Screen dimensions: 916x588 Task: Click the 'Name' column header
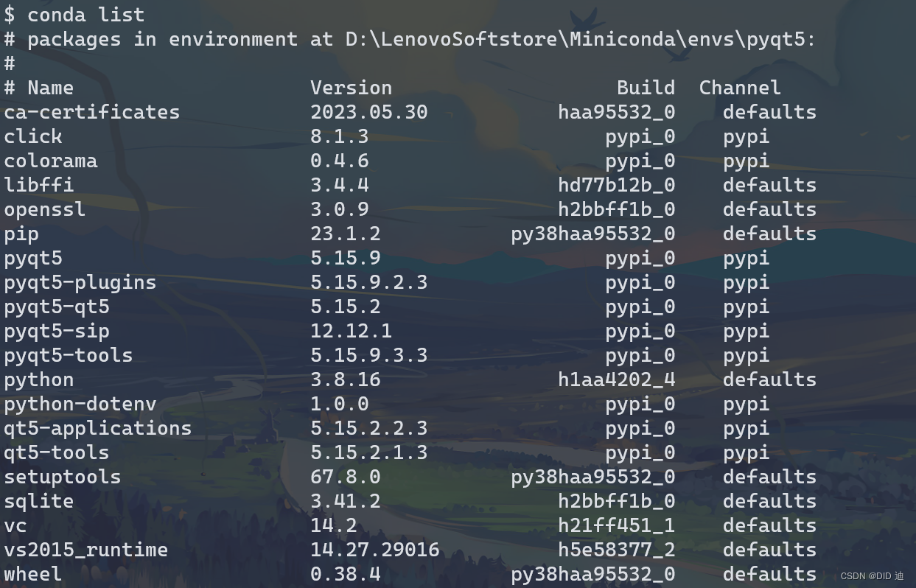(x=51, y=87)
